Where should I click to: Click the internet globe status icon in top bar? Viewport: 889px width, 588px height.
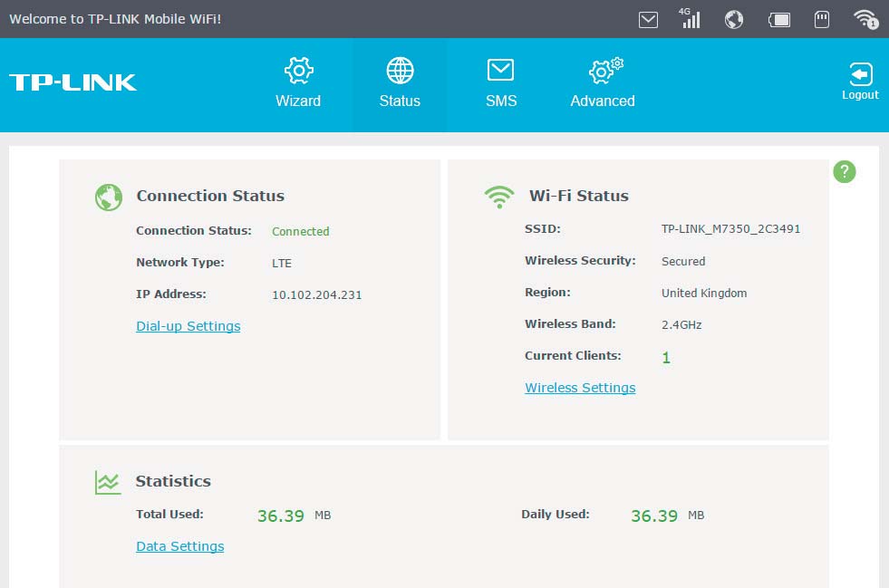click(734, 20)
